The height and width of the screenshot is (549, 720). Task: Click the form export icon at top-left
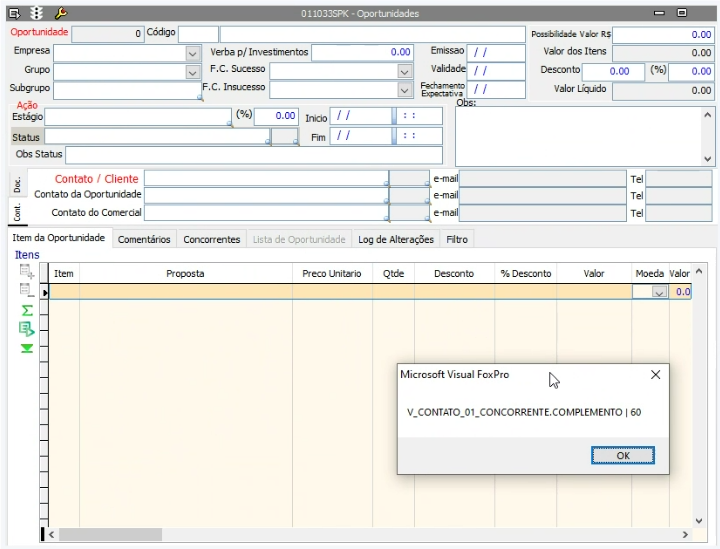point(14,13)
